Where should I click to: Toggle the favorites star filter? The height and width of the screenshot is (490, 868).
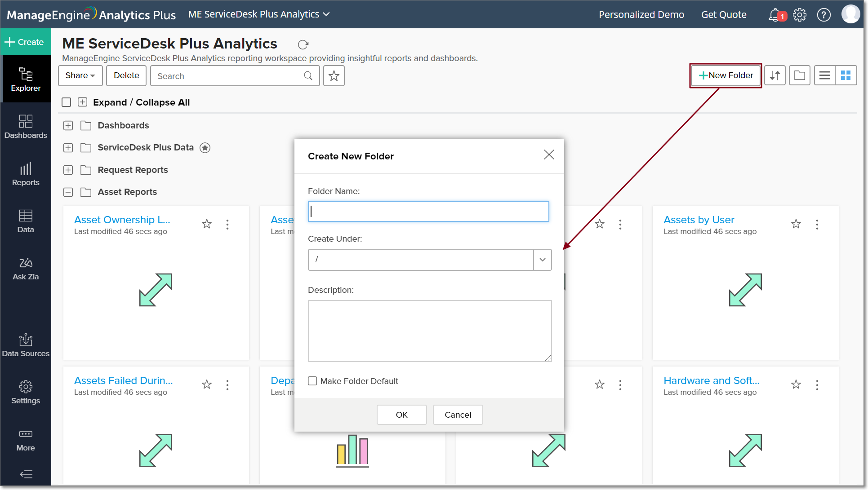334,76
